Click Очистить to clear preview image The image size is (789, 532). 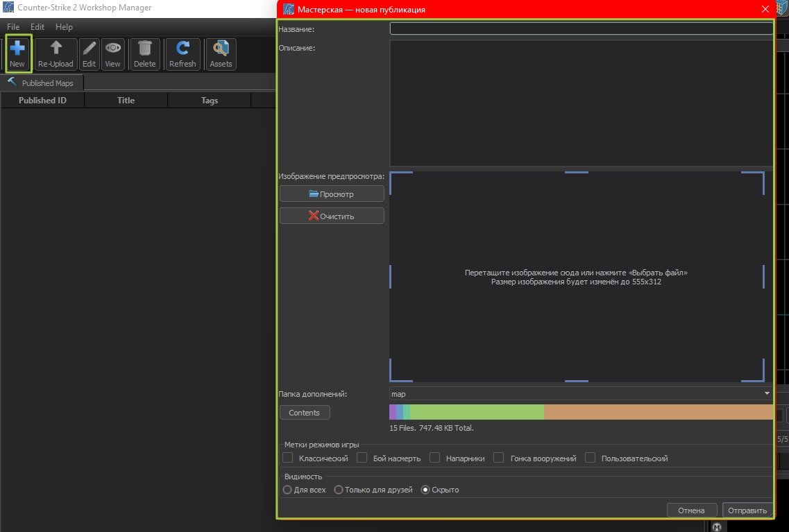pyautogui.click(x=332, y=216)
